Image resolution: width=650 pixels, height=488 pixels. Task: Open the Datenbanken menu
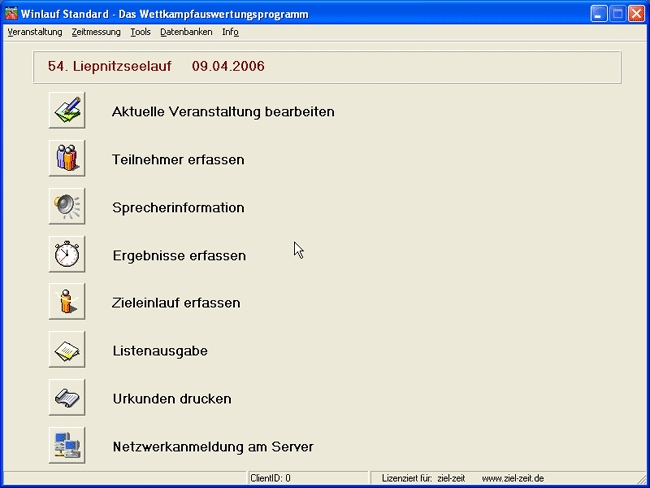click(186, 32)
